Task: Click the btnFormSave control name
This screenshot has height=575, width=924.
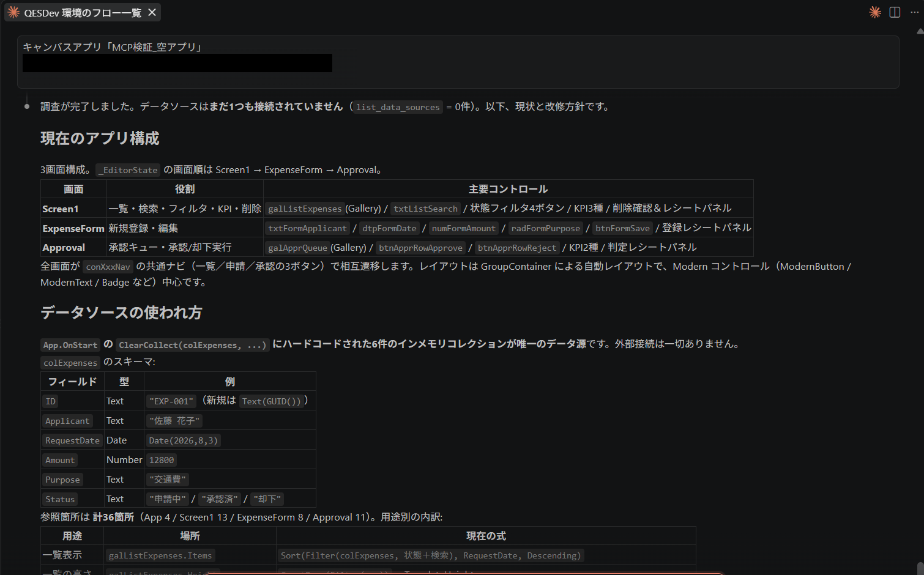Action: (622, 229)
